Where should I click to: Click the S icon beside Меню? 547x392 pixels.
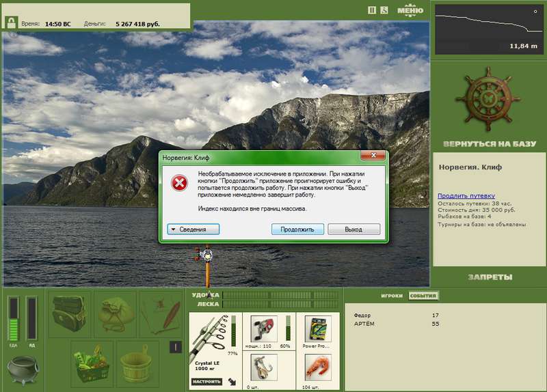point(384,10)
